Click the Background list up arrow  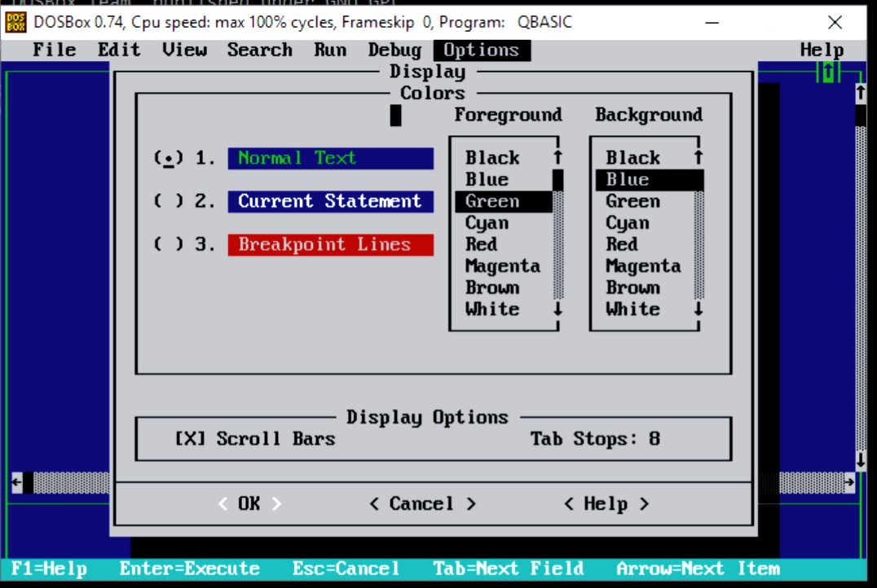[699, 157]
